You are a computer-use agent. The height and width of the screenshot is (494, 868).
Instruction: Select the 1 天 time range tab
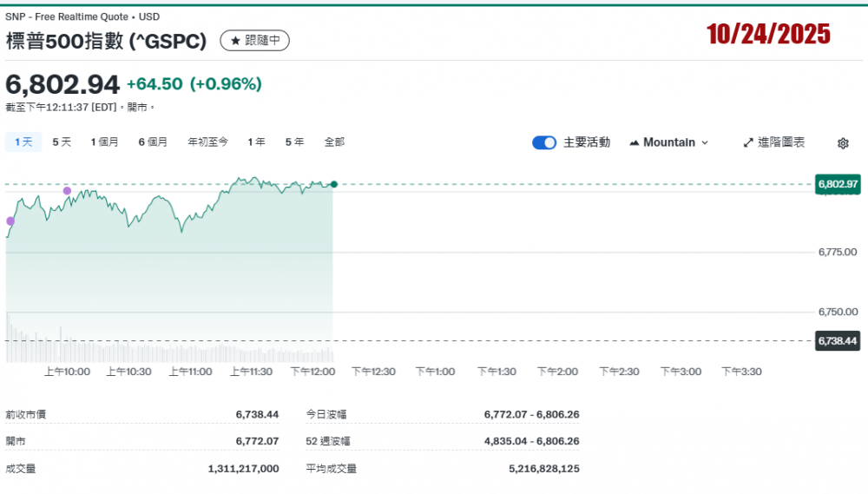(23, 142)
